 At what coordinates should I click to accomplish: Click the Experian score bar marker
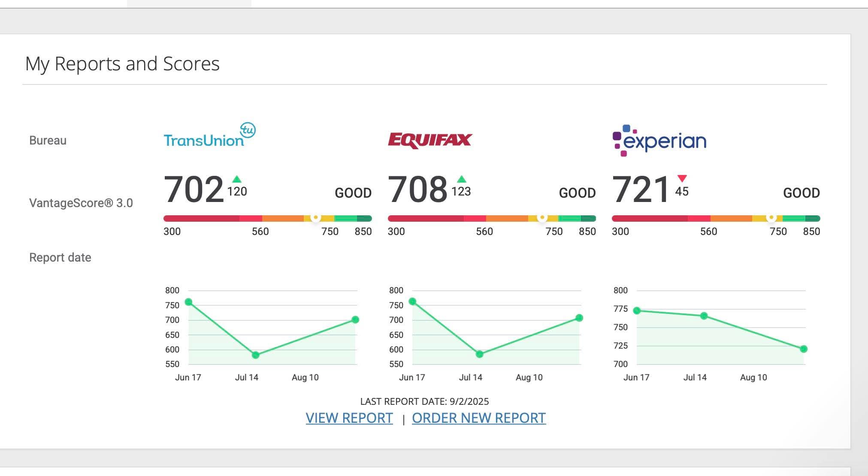click(x=771, y=218)
